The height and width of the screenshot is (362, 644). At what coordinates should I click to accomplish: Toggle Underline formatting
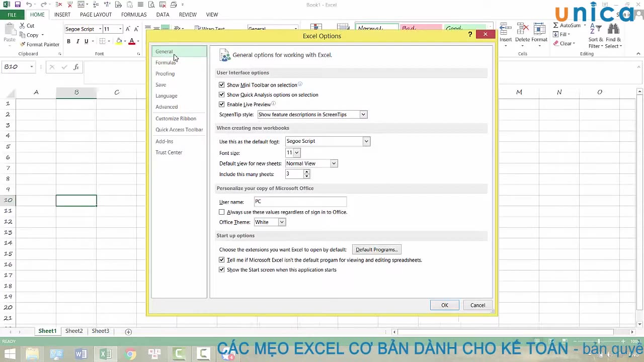click(x=86, y=41)
